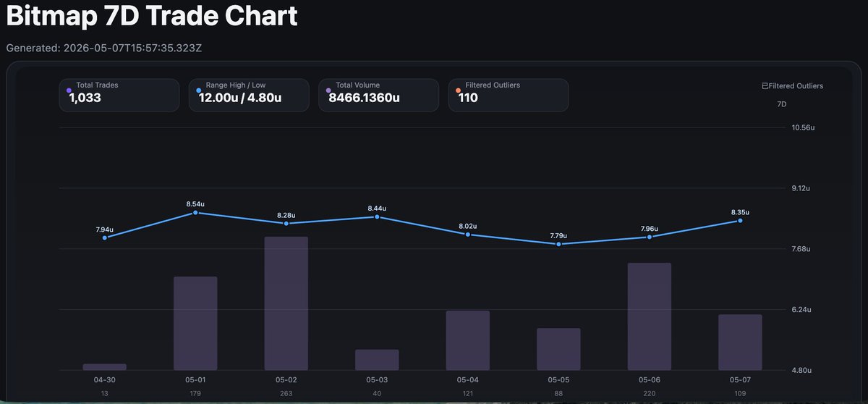Image resolution: width=868 pixels, height=404 pixels.
Task: Click the 05-06 line data point
Action: [650, 237]
